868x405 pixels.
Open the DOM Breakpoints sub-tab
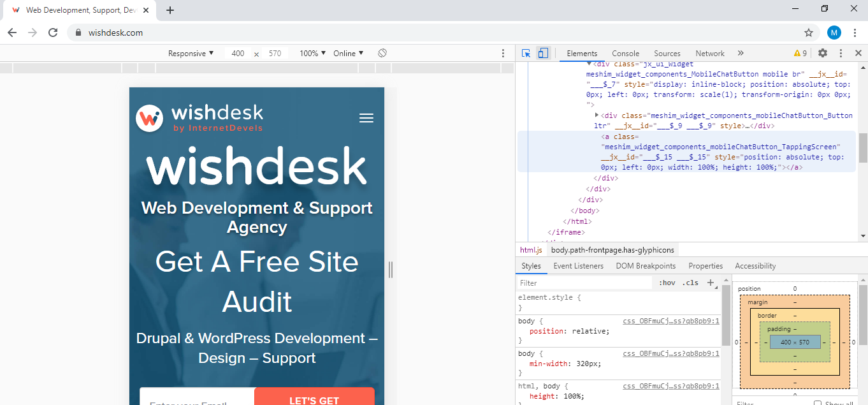(x=646, y=266)
